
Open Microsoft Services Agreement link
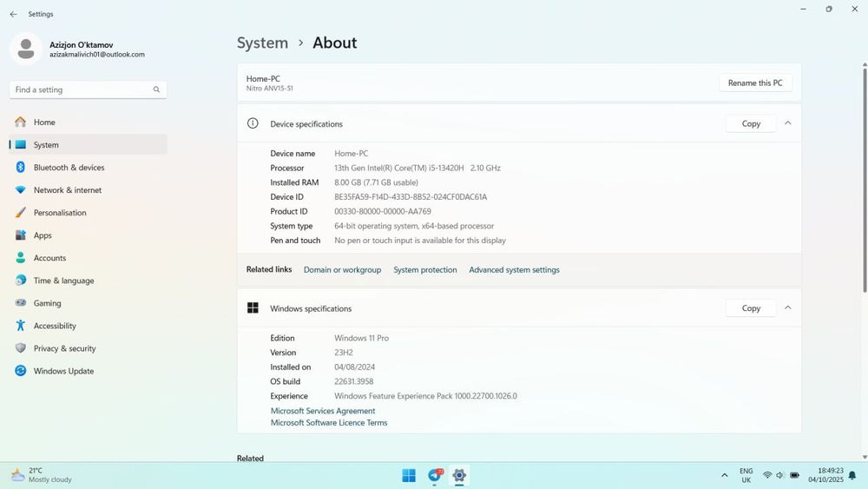323,411
